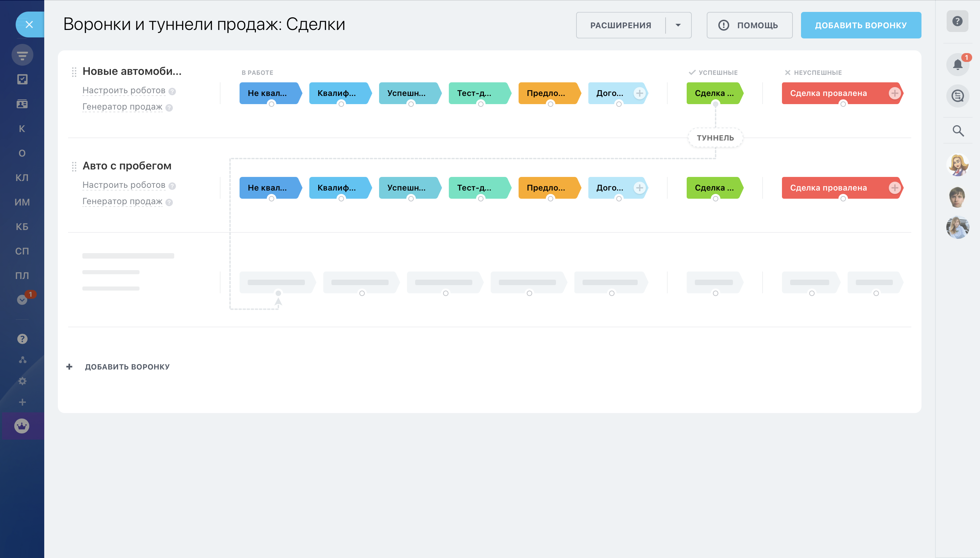This screenshot has width=980, height=558.
Task: Expand the Расширения dropdown arrow
Action: (678, 25)
